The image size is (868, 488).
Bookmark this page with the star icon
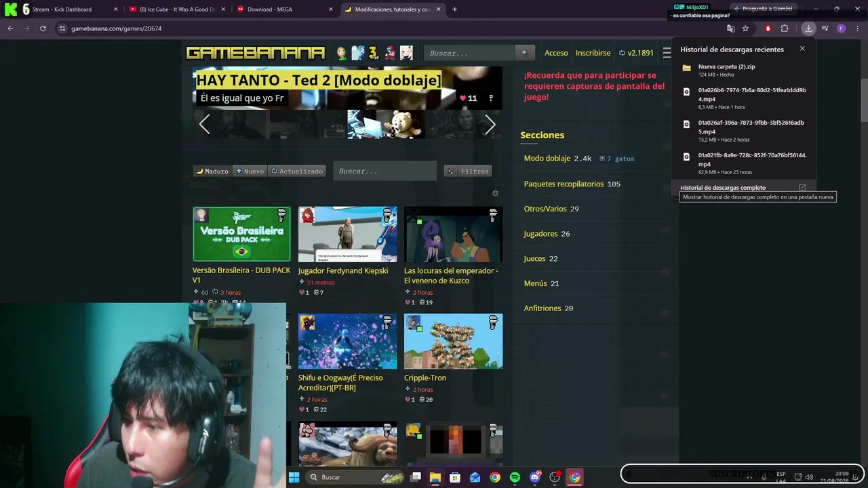(x=745, y=28)
